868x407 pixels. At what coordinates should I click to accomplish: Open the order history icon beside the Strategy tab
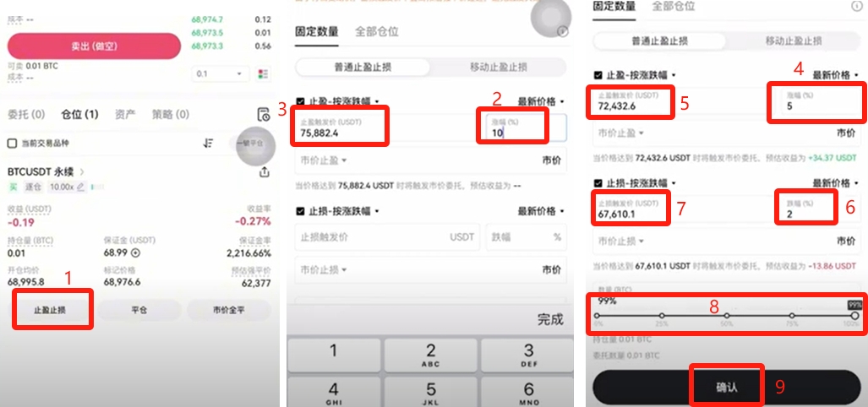pyautogui.click(x=264, y=115)
